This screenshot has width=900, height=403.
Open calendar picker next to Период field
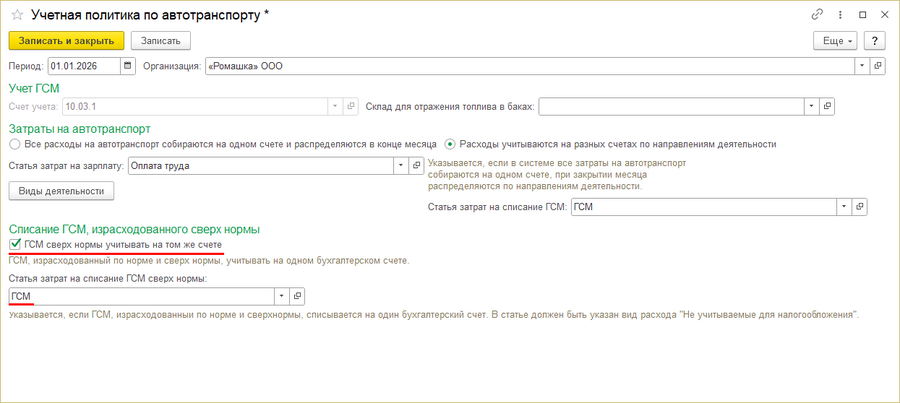click(x=128, y=66)
